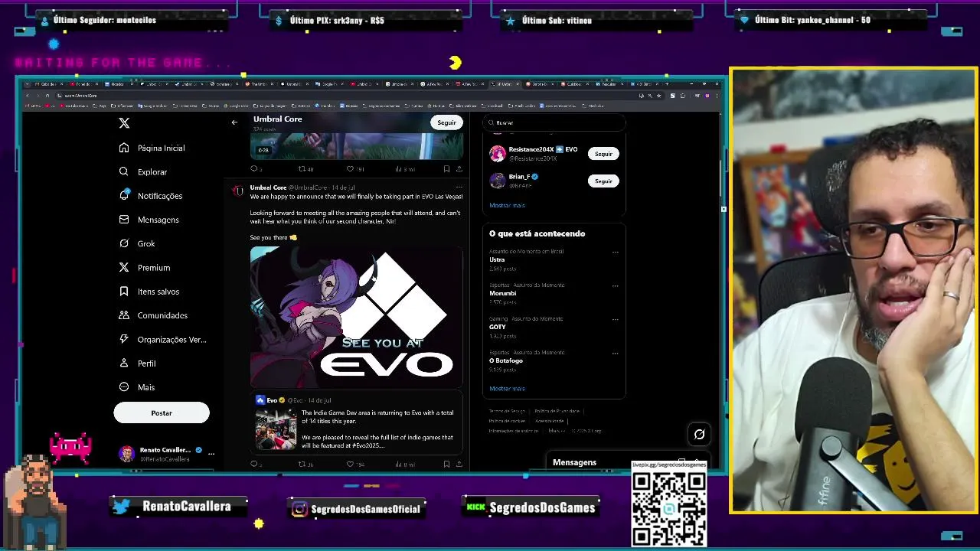This screenshot has width=980, height=551.
Task: Open Perfil in the sidebar
Action: [138, 364]
